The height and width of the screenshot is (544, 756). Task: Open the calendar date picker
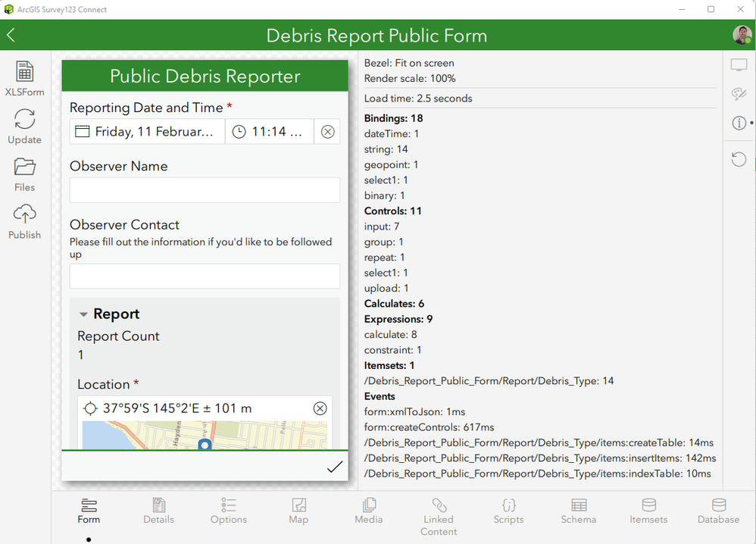82,131
